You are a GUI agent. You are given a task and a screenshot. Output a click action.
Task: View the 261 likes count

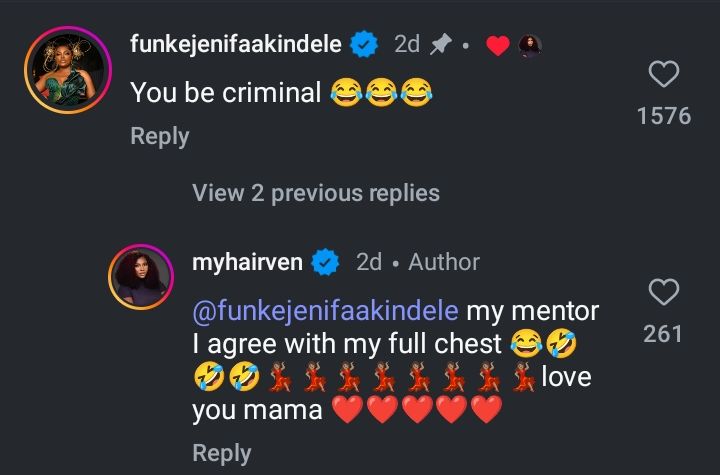(663, 334)
